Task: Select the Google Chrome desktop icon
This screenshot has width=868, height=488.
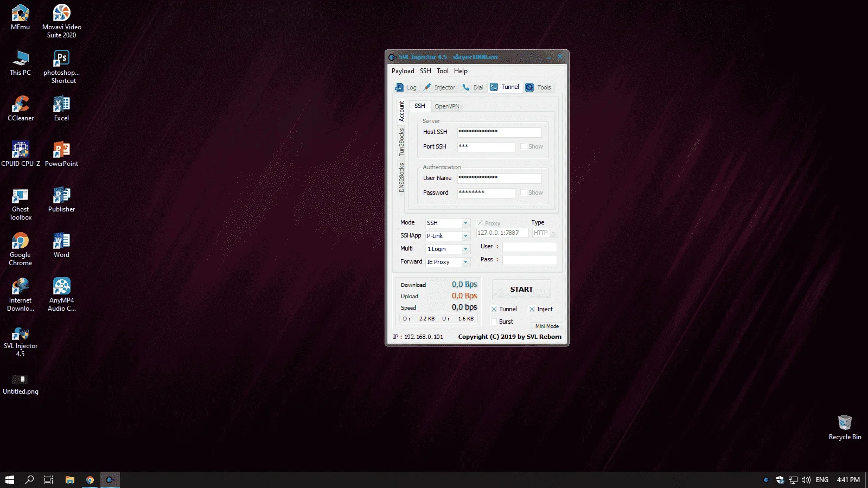Action: point(21,248)
